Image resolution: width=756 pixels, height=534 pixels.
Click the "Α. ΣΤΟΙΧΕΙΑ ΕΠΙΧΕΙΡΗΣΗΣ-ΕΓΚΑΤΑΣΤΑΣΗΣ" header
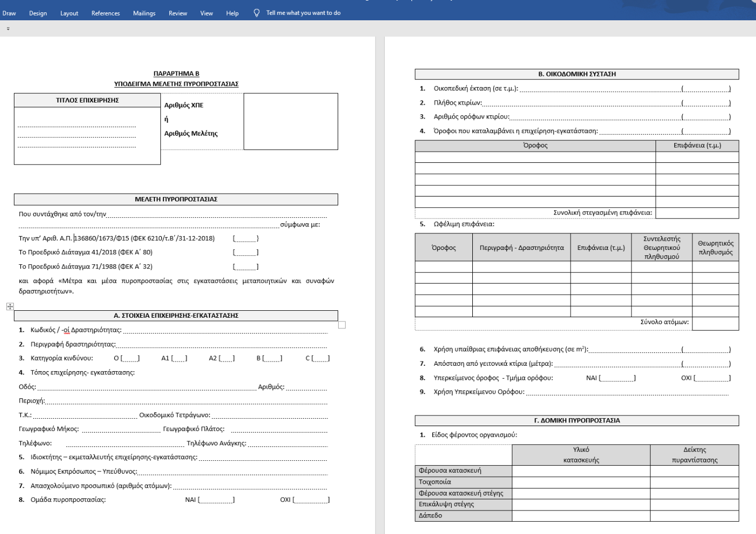point(176,316)
